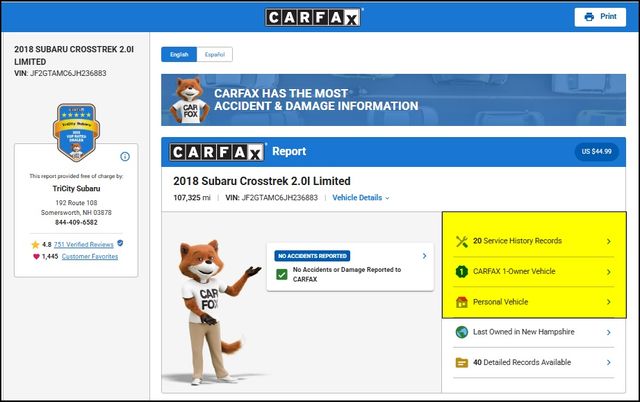Click the Print button
This screenshot has height=402, width=640.
600,17
